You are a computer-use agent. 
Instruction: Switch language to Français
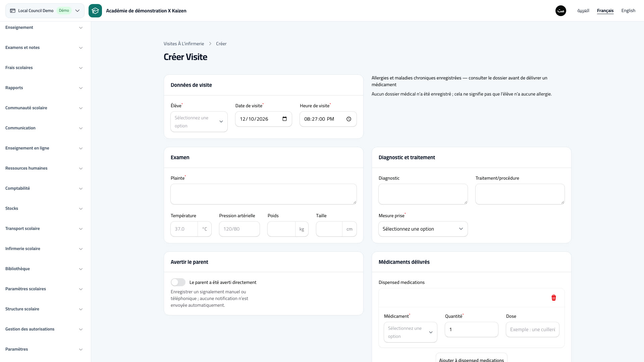click(x=605, y=11)
